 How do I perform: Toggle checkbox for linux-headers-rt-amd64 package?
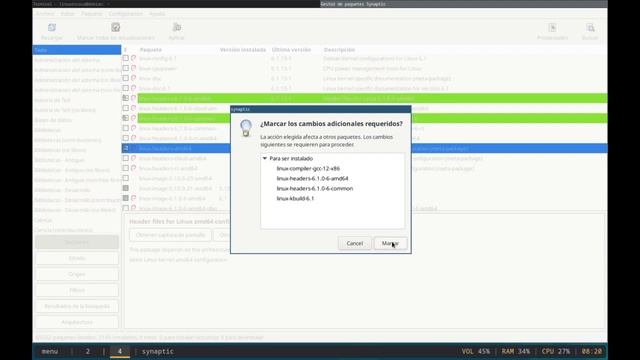point(126,168)
